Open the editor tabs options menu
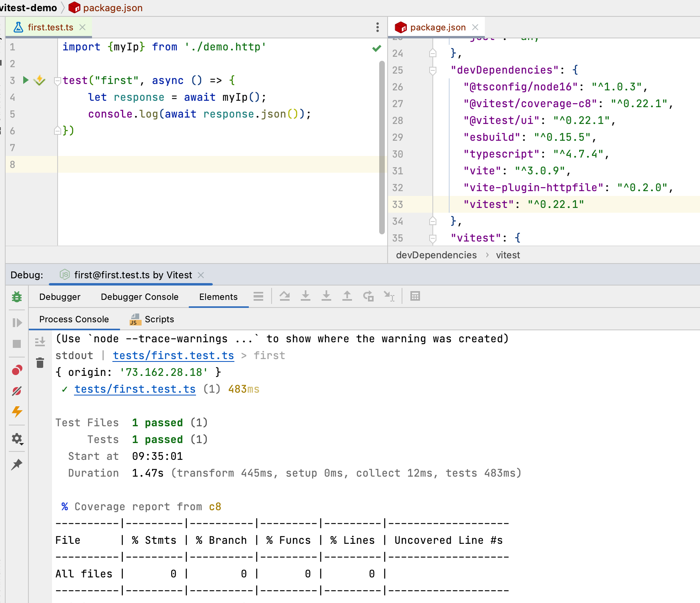This screenshot has width=700, height=603. coord(377,27)
